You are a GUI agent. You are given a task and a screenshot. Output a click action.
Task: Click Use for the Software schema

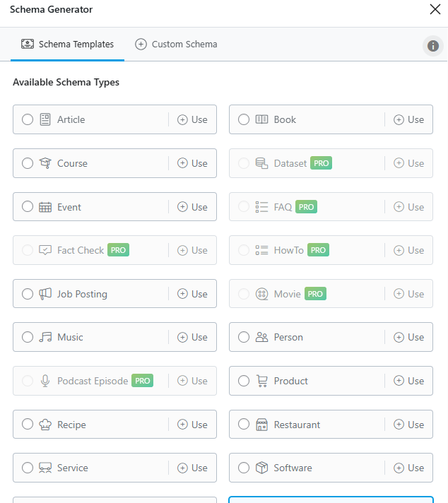coord(409,468)
